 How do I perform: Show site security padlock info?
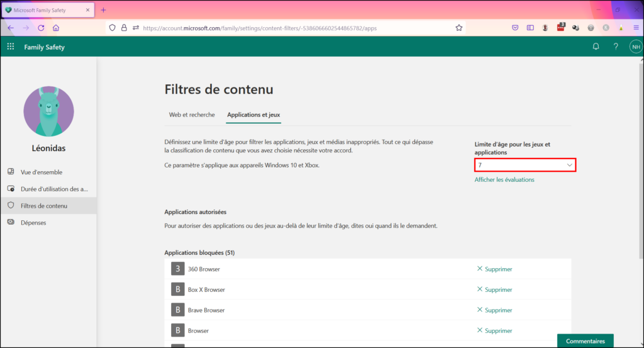pos(124,28)
